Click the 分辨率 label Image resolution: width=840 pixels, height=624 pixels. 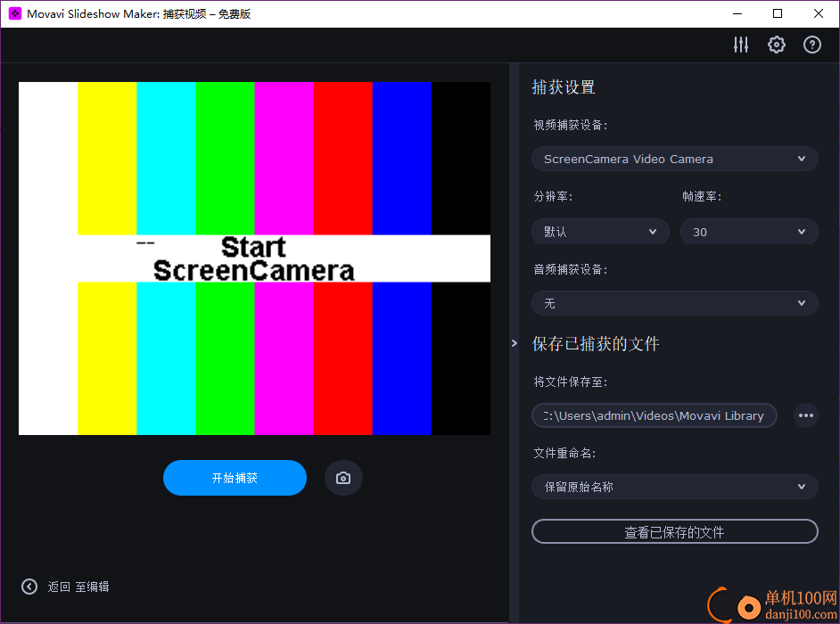click(x=554, y=197)
